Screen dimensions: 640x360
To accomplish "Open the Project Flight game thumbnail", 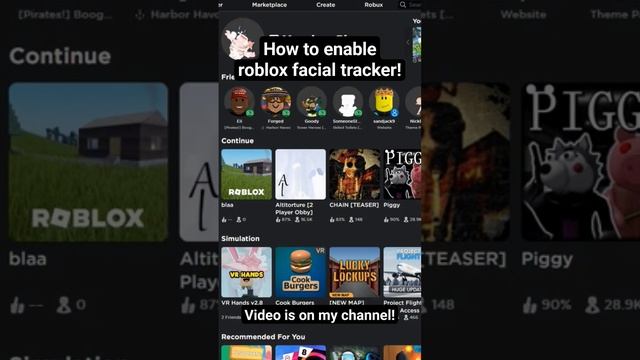I will click(402, 272).
